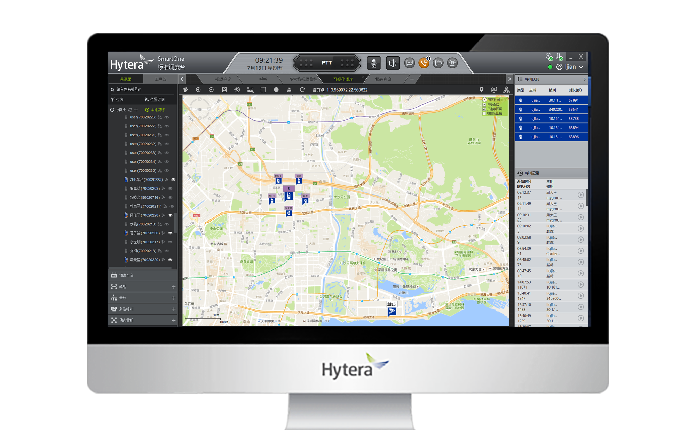The width and height of the screenshot is (696, 430).
Task: Select the active green-labeled map tab
Action: [343, 79]
